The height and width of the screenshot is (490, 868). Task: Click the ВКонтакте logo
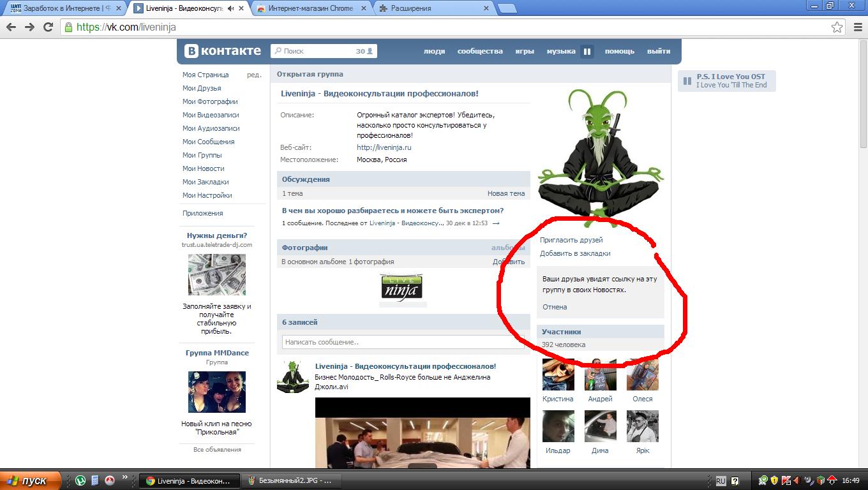click(223, 51)
